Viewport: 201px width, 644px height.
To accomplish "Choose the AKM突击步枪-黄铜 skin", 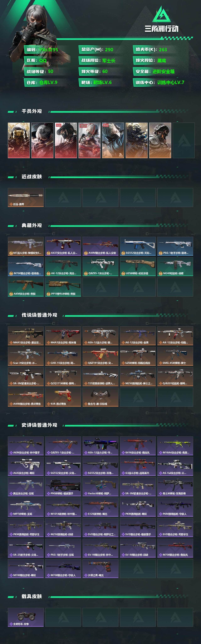I will (x=26, y=287).
